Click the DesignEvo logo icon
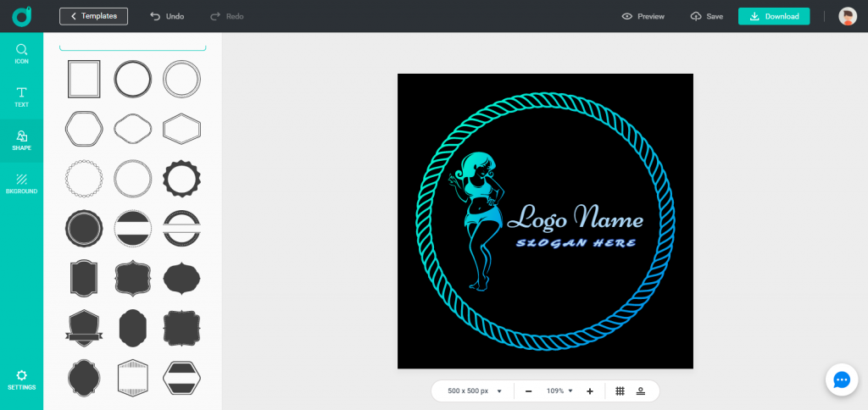This screenshot has height=410, width=868. pyautogui.click(x=21, y=16)
